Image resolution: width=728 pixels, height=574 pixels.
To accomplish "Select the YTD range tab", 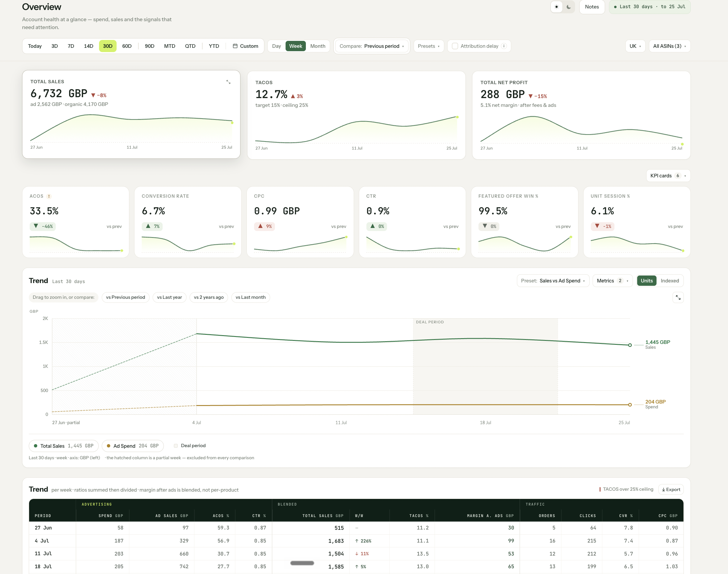I will click(214, 46).
